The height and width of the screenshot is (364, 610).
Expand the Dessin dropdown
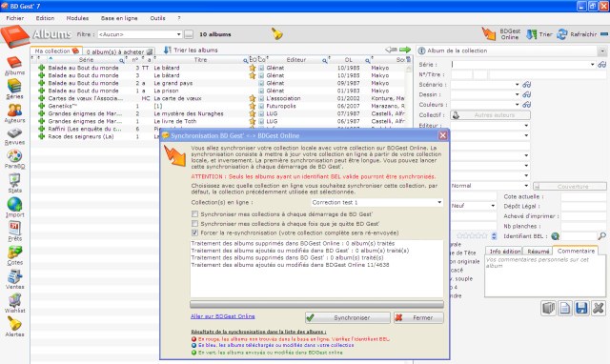517,94
